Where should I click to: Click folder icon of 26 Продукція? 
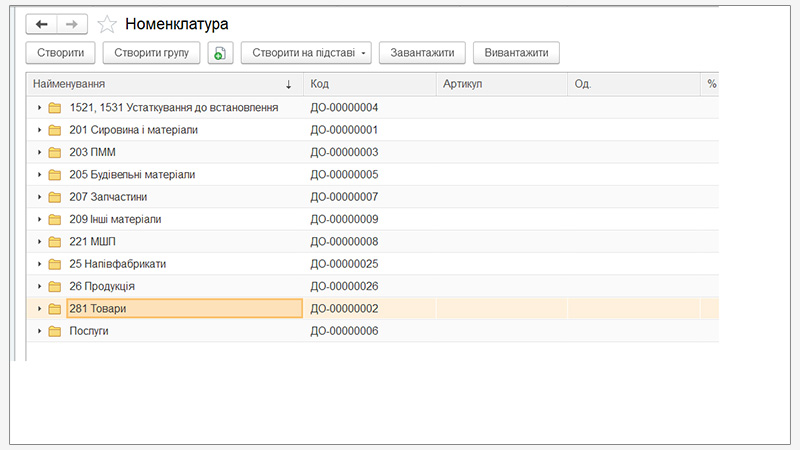pos(55,286)
